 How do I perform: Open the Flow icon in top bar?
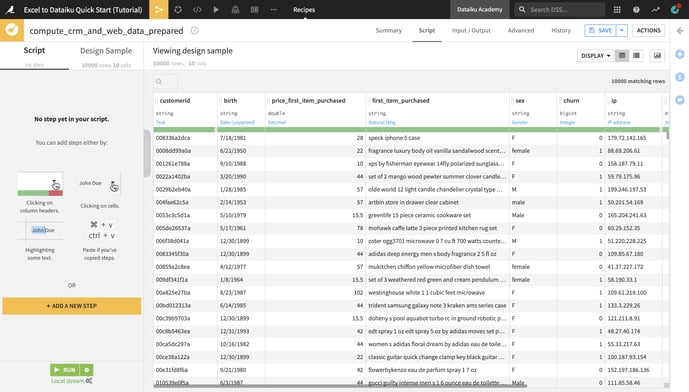tap(159, 9)
